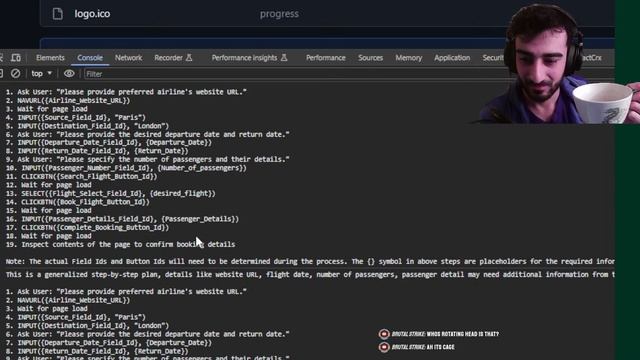The image size is (640, 360).
Task: Click line '13. SELECT' Flight_Select_Field_Id
Action: pos(110,193)
